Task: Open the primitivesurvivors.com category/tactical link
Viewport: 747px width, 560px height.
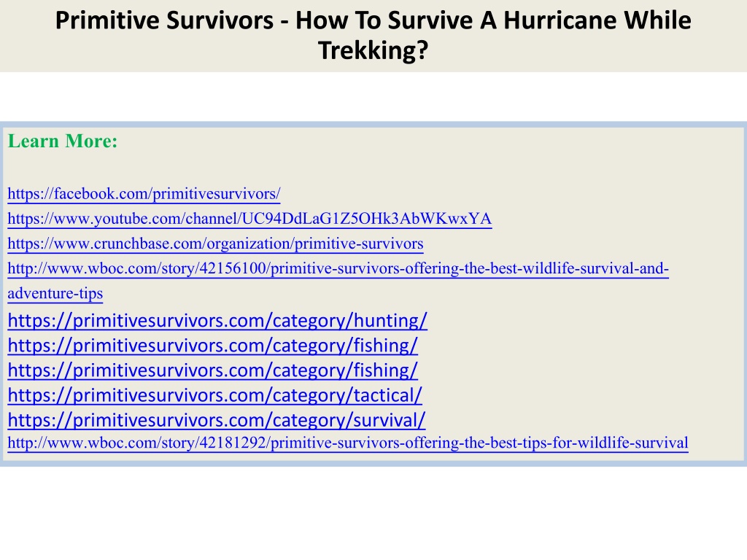Action: pyautogui.click(x=215, y=395)
